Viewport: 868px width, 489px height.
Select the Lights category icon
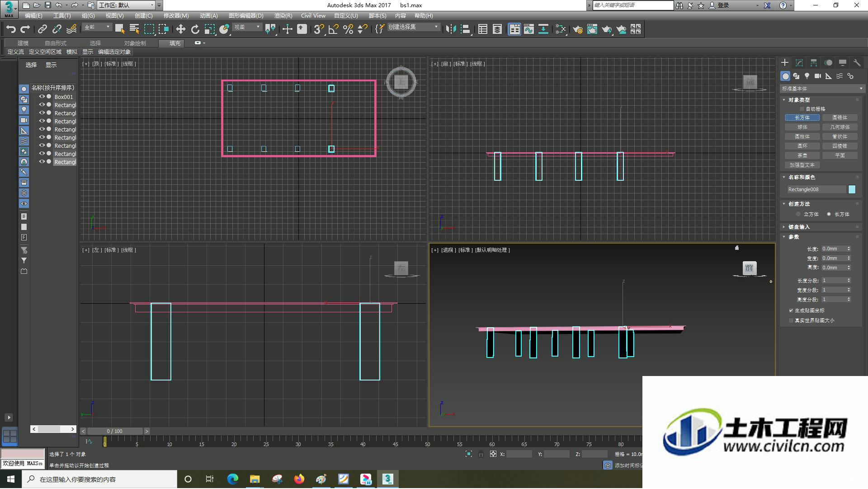pos(807,76)
